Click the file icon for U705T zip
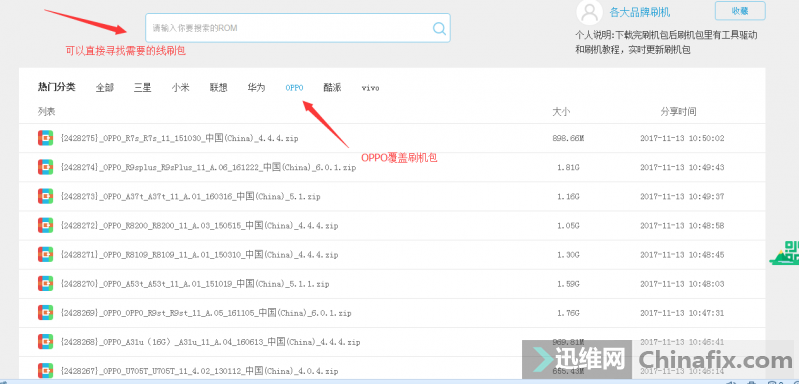Screen dimensions: 799x384 pyautogui.click(x=45, y=371)
